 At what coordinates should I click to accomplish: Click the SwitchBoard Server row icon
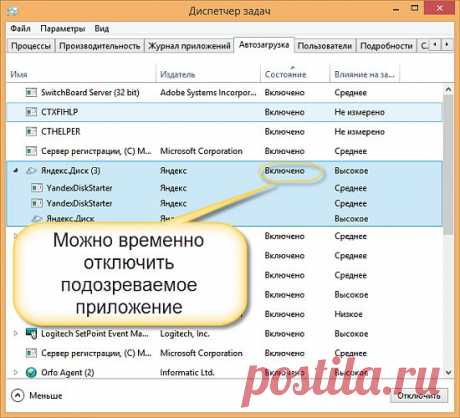(x=31, y=92)
